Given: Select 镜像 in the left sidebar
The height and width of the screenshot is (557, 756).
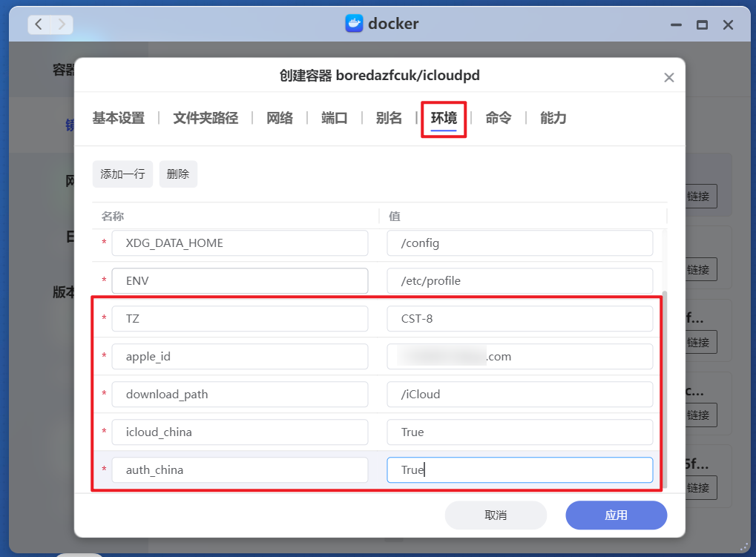Looking at the screenshot, I should [68, 125].
